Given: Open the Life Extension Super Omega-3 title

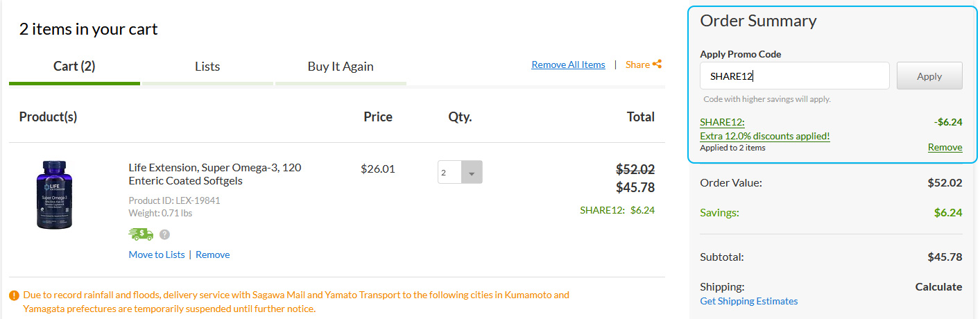Looking at the screenshot, I should (x=215, y=174).
